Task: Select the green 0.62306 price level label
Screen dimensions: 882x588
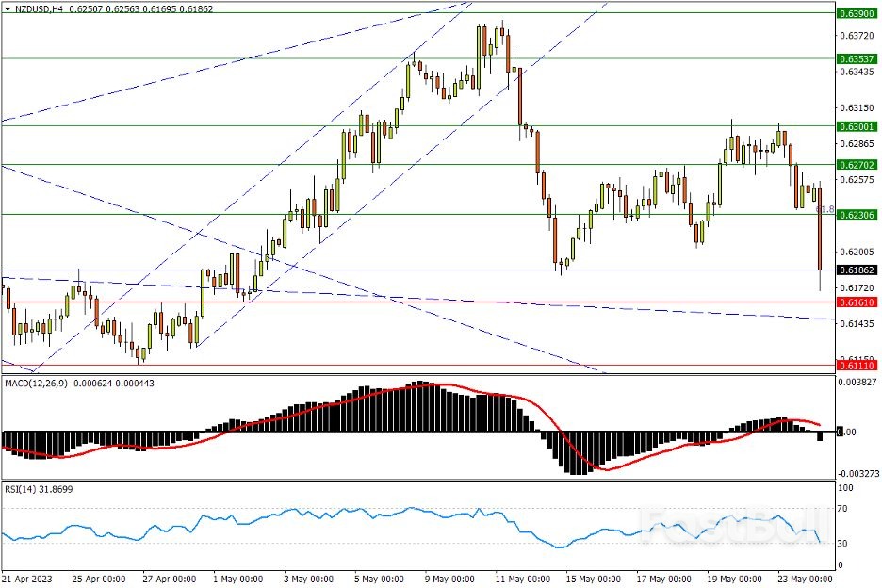Action: [x=856, y=215]
